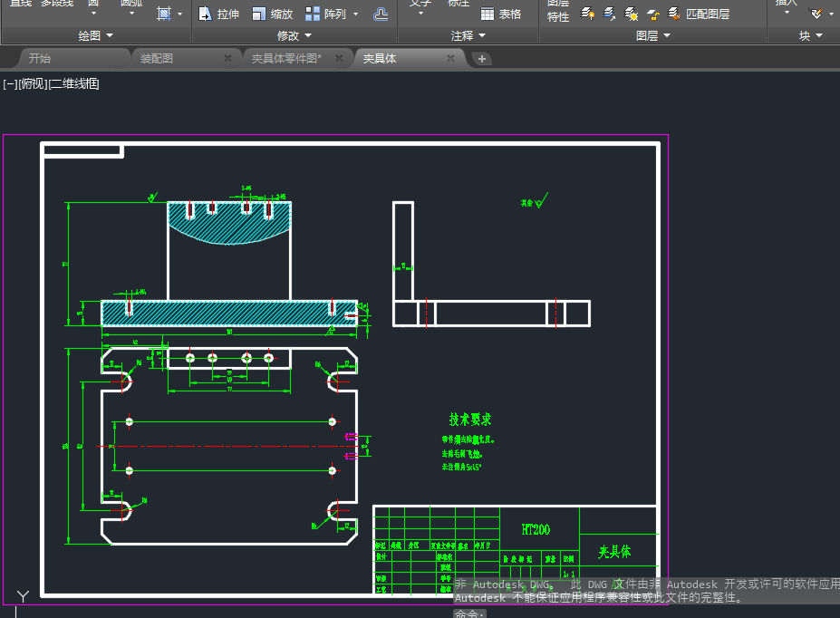Turn all layers on with the lightbulb icon
This screenshot has width=840, height=618.
click(587, 14)
